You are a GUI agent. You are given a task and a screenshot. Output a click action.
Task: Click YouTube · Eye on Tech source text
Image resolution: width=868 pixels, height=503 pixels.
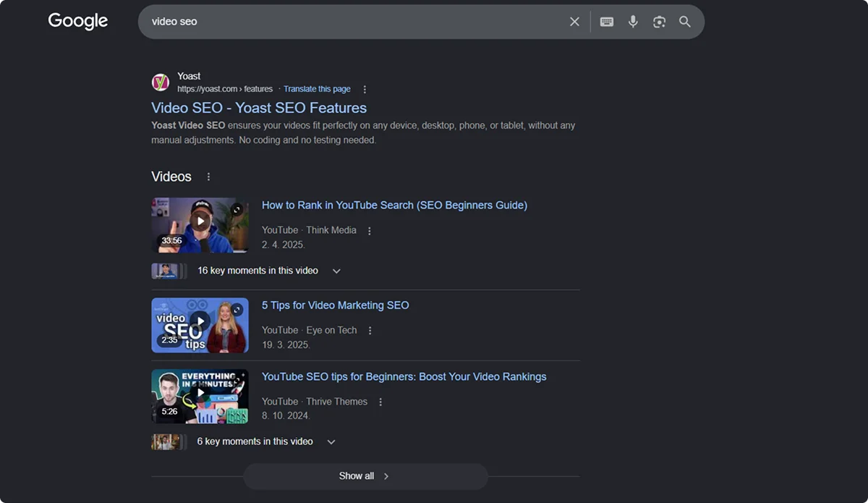click(310, 330)
